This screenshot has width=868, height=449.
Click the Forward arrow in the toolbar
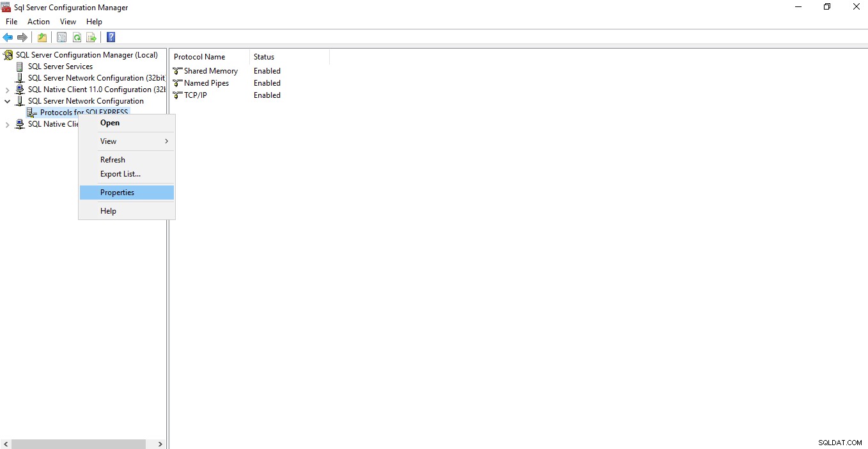click(x=22, y=37)
